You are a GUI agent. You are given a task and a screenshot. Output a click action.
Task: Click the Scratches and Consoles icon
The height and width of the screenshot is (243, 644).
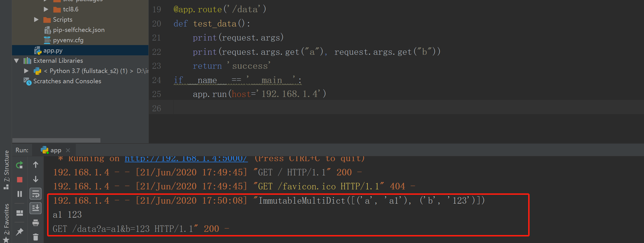pos(27,81)
